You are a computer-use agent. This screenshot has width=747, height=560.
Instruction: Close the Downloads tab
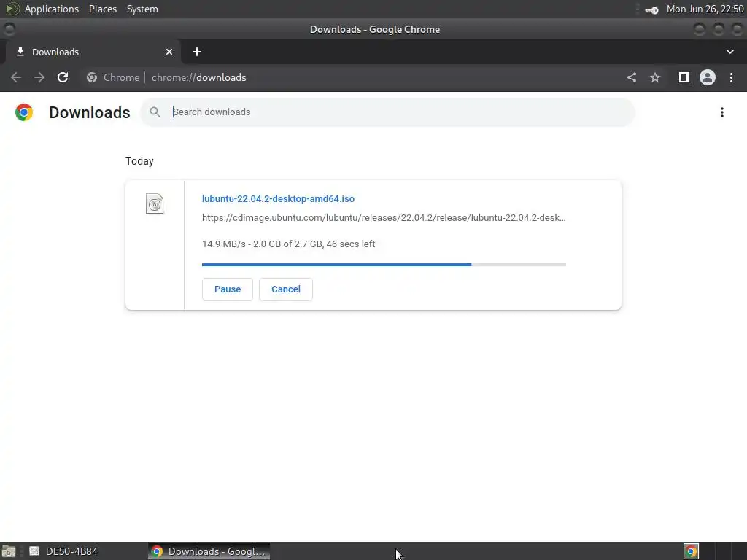(169, 52)
